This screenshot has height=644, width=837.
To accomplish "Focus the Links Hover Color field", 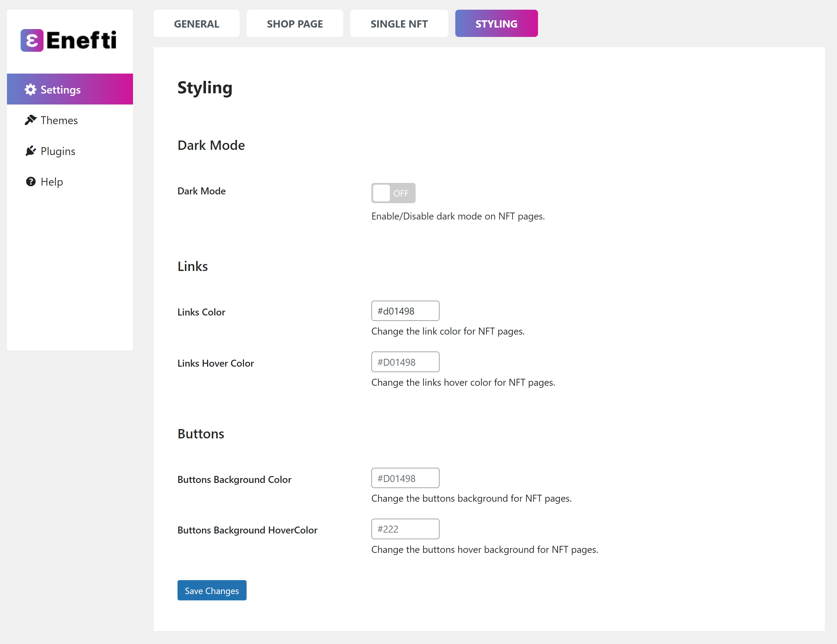I will pyautogui.click(x=405, y=362).
